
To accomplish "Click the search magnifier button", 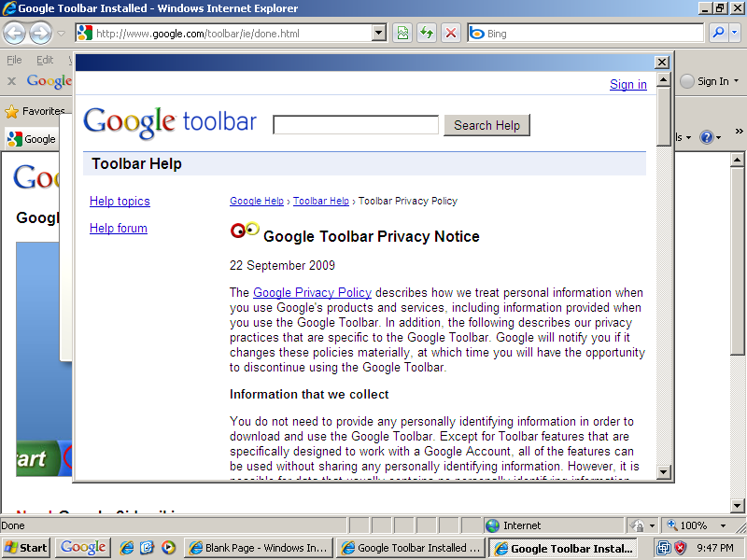I will click(x=718, y=34).
